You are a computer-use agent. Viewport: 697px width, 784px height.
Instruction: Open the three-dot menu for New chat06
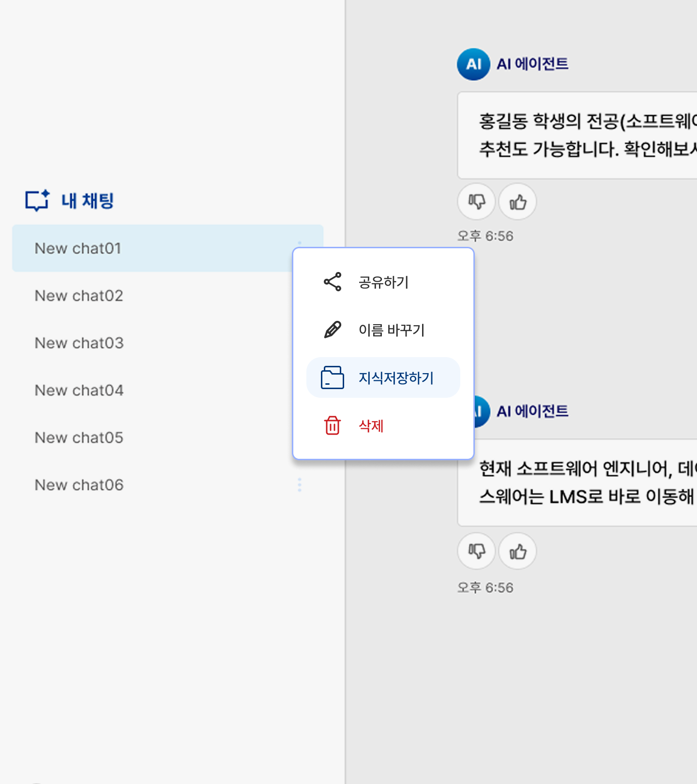pos(300,484)
